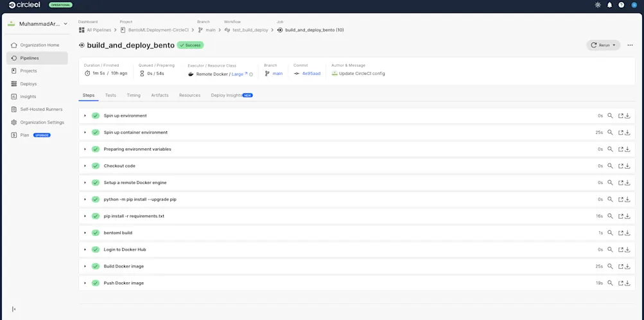Open the main branch link in job details
Viewport: 644px width, 320px height.
(277, 74)
